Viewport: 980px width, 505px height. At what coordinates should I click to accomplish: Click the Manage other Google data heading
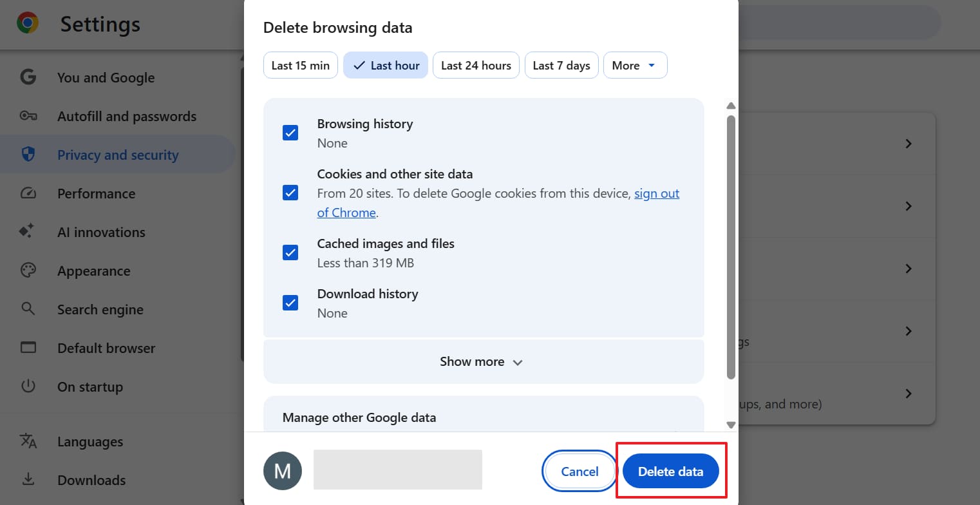(x=359, y=417)
